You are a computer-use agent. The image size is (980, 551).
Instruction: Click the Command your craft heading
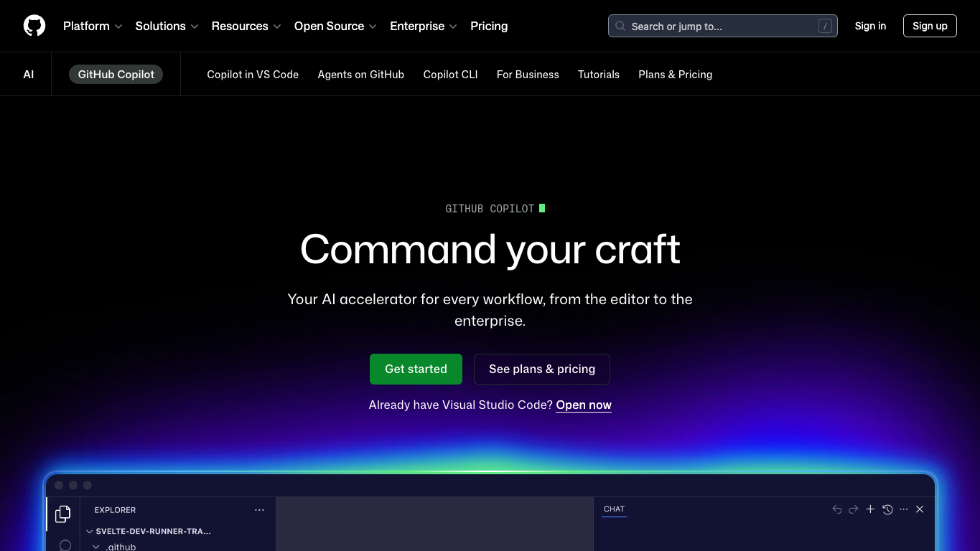[x=490, y=250]
